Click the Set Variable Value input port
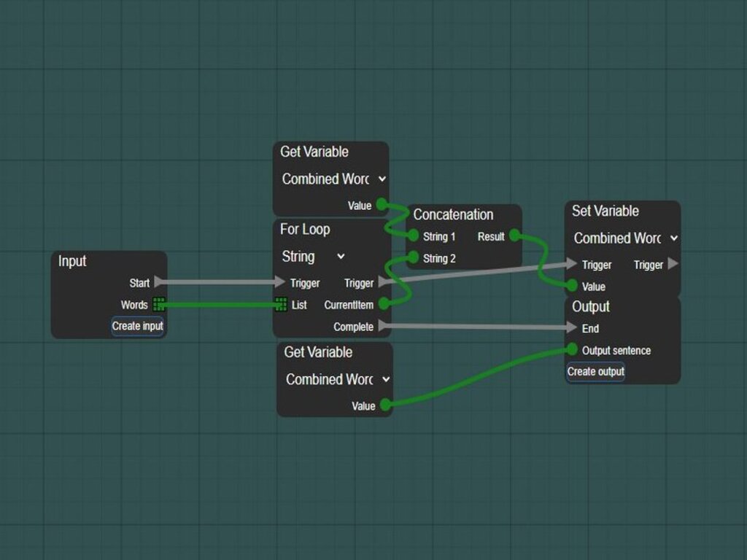The height and width of the screenshot is (560, 747). tap(572, 286)
